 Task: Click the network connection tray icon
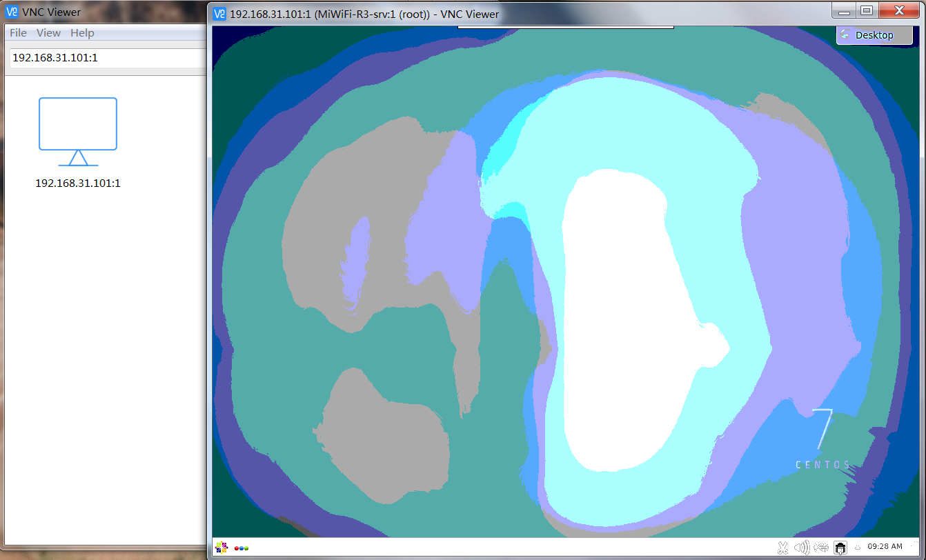[x=821, y=548]
